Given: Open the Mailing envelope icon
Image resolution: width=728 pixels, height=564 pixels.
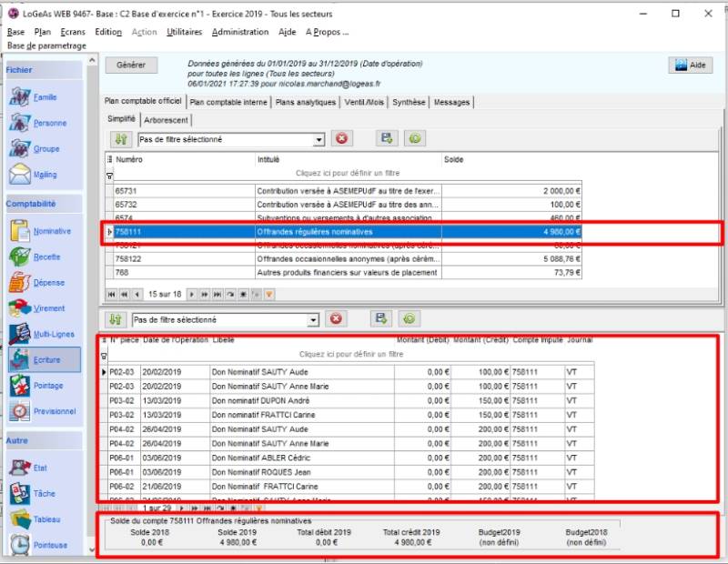Looking at the screenshot, I should (20, 174).
